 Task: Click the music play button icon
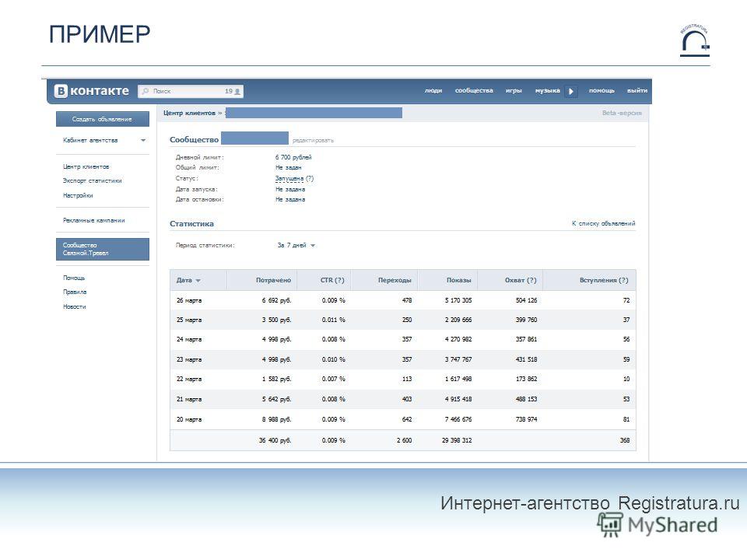click(570, 91)
